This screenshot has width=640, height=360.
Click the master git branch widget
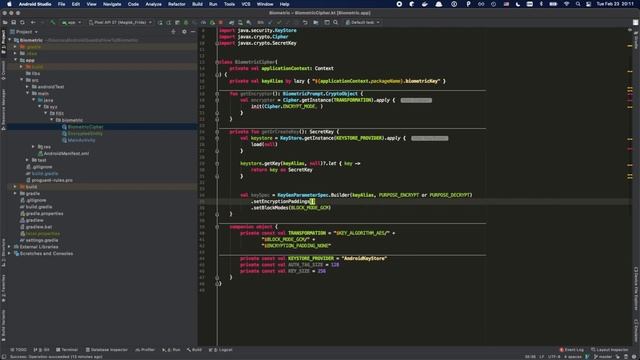pos(603,357)
